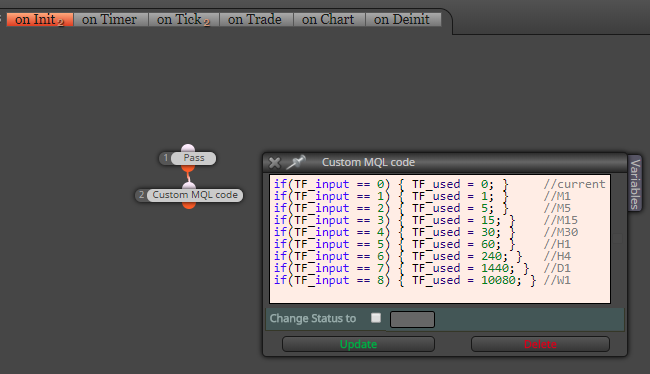The width and height of the screenshot is (650, 374).
Task: Open the Variables side panel
Action: [x=635, y=184]
